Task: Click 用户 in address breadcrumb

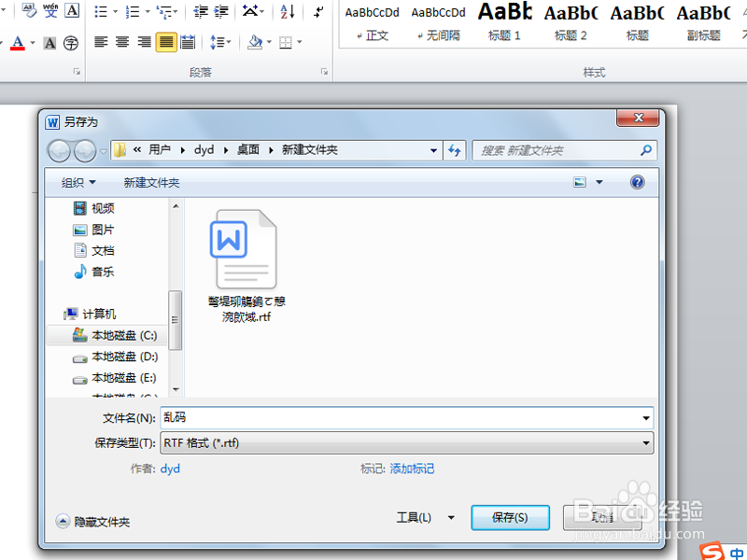Action: click(159, 150)
